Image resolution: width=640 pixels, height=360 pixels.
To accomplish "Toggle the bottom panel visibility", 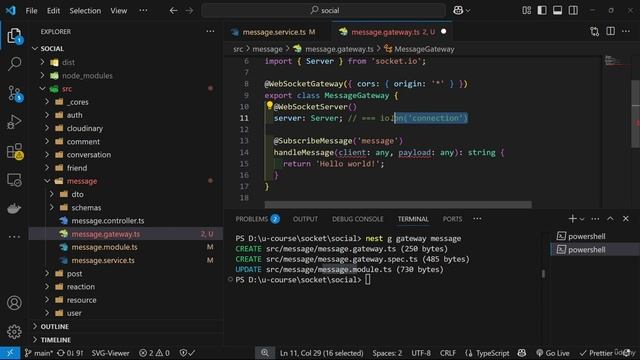I will 558,11.
